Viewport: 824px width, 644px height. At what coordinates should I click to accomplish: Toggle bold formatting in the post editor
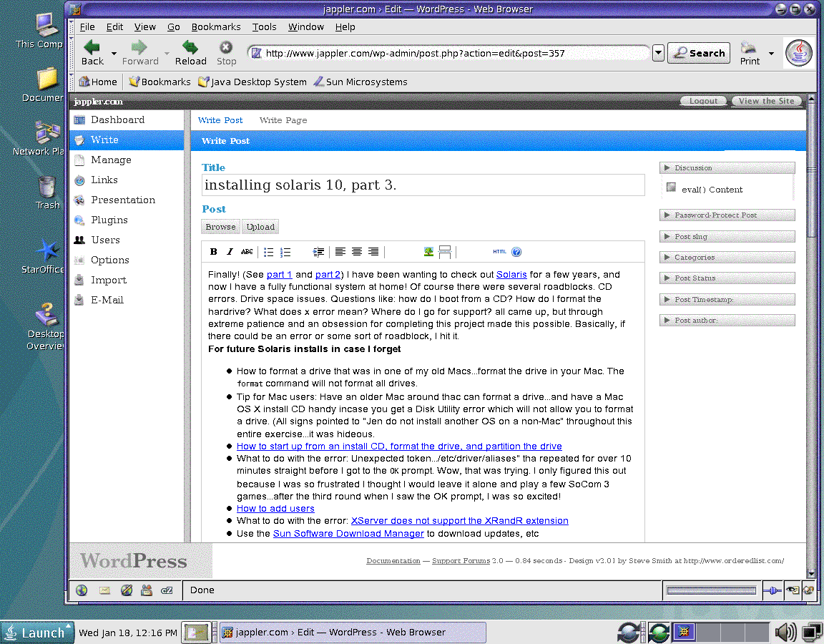pyautogui.click(x=213, y=252)
